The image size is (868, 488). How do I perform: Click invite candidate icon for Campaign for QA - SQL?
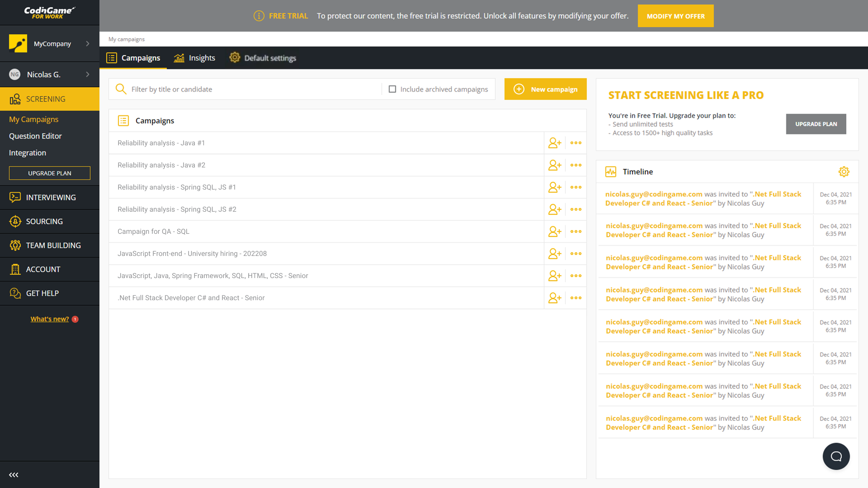click(555, 231)
